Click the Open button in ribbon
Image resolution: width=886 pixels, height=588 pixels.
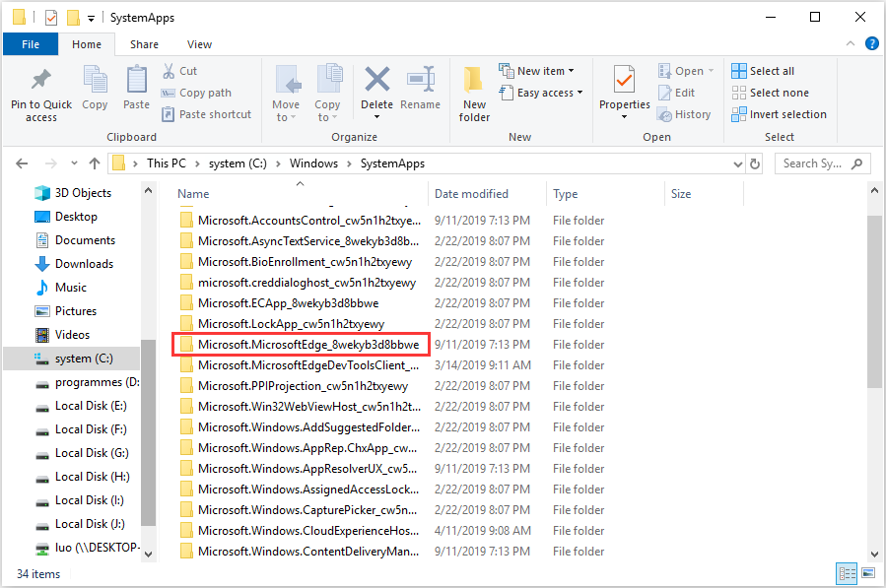[685, 71]
